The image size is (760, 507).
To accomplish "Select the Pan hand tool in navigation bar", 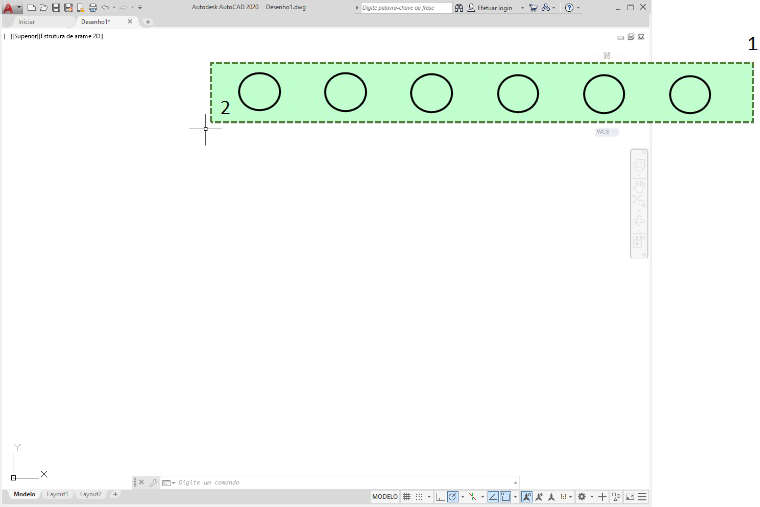I will pyautogui.click(x=639, y=185).
